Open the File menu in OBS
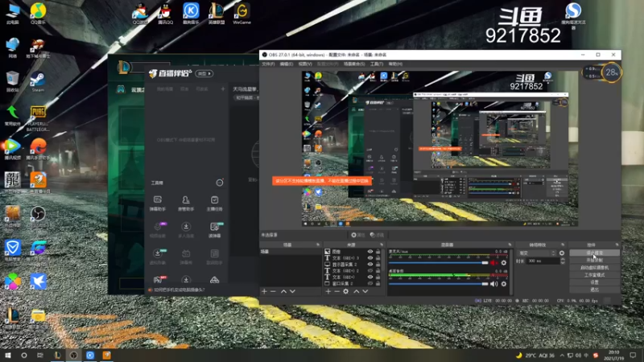Viewport: 644px width, 362px height. pyautogui.click(x=268, y=64)
